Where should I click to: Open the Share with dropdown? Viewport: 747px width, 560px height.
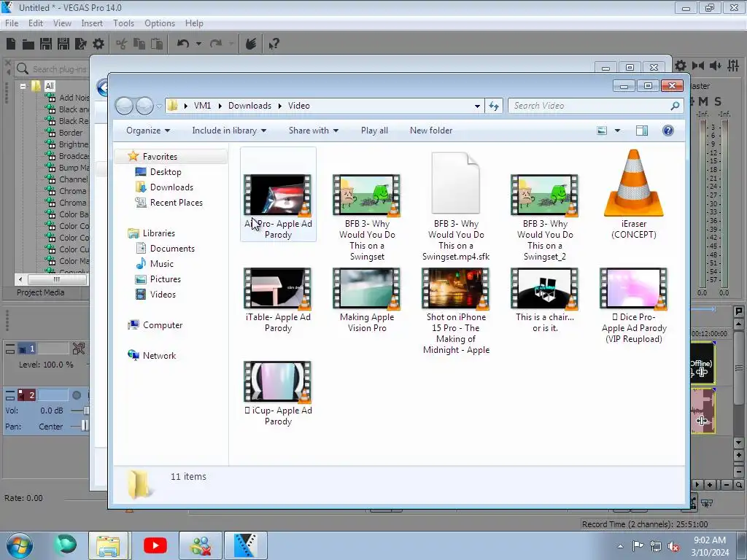[313, 131]
